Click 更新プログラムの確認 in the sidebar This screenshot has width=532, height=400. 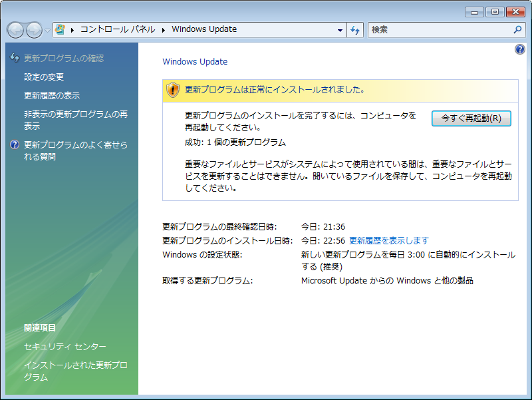[64, 59]
